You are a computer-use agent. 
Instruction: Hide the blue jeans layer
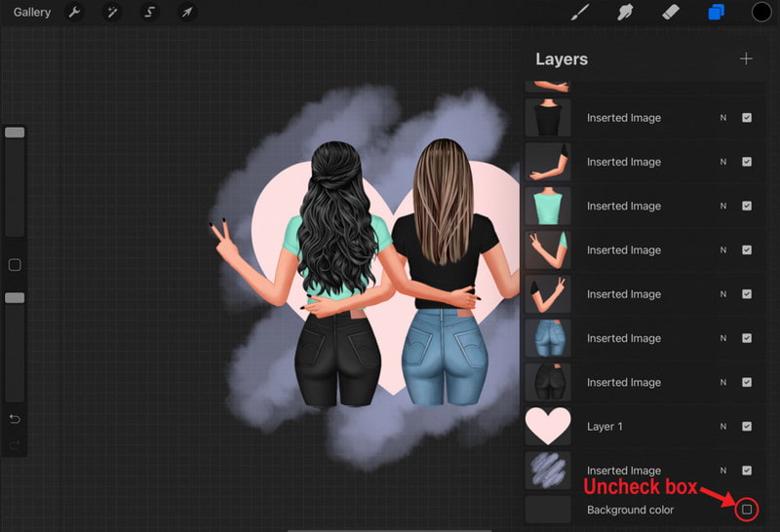[747, 338]
